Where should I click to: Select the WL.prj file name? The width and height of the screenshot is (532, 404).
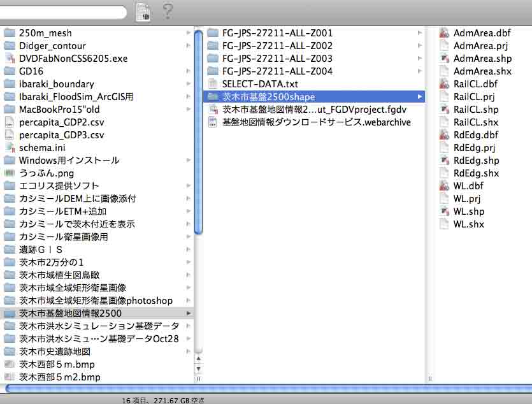467,198
